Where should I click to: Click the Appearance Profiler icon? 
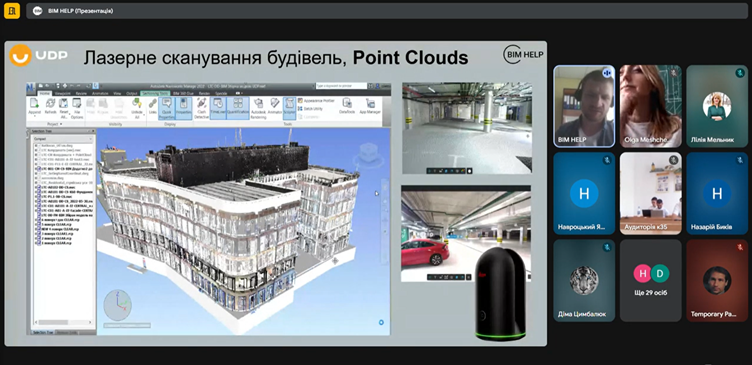click(x=300, y=101)
